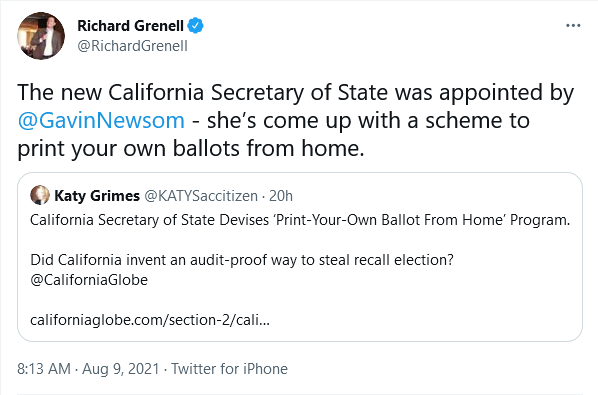Click the blue verified badge
The image size is (598, 395).
pos(196,26)
